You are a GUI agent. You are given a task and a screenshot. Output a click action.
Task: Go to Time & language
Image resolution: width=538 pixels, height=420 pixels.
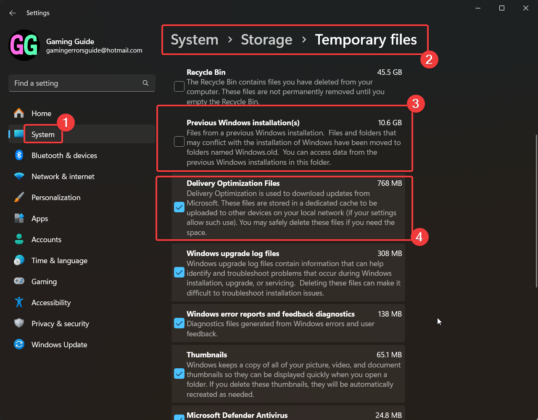tap(82, 260)
